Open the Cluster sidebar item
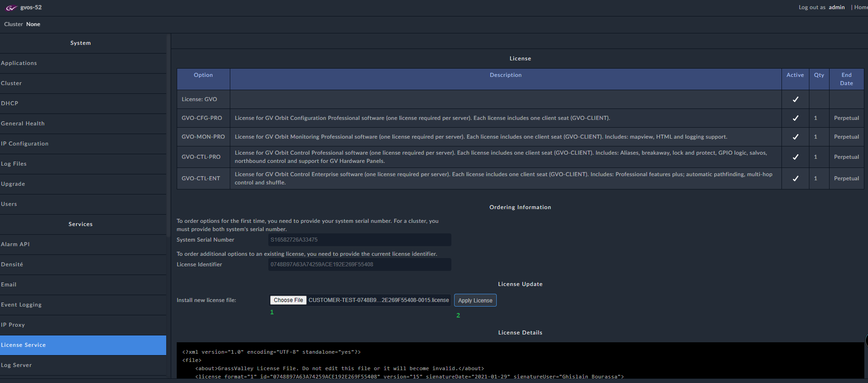The width and height of the screenshot is (868, 383). (83, 83)
